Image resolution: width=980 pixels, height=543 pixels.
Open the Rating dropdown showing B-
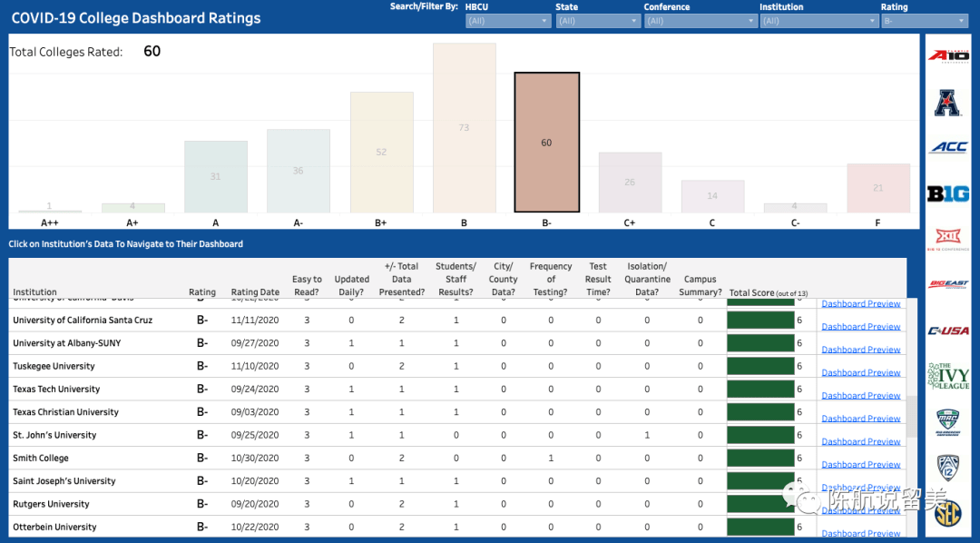point(924,21)
